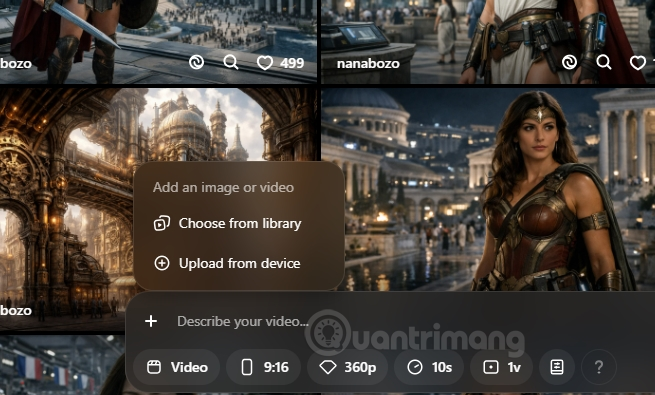Viewport: 655px width, 395px height.
Task: Open the warrior woman night city thumbnail
Action: coord(488,189)
